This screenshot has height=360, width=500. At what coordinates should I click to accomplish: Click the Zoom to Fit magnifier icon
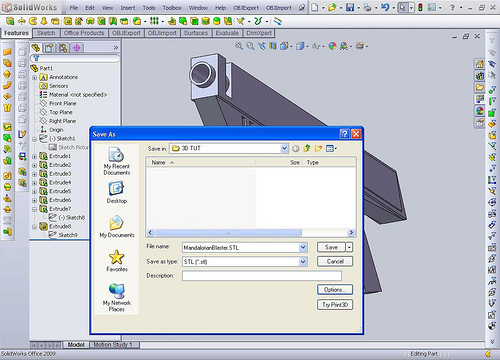(x=239, y=46)
